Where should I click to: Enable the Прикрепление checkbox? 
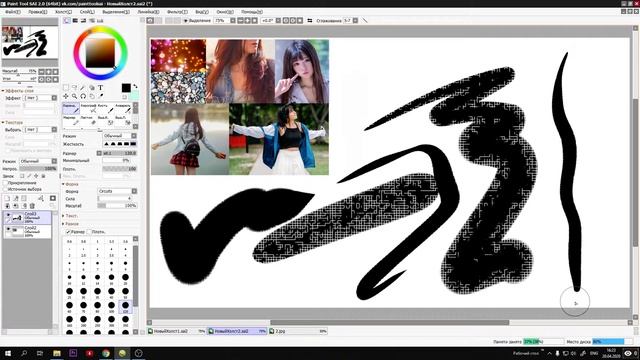pyautogui.click(x=5, y=183)
